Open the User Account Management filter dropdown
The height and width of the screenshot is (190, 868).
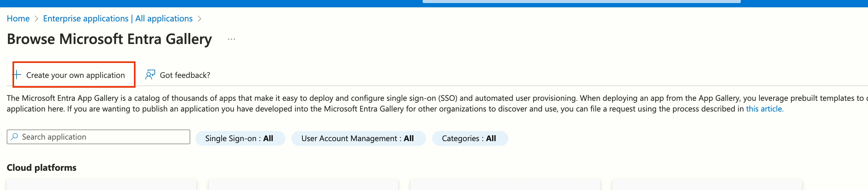[358, 138]
